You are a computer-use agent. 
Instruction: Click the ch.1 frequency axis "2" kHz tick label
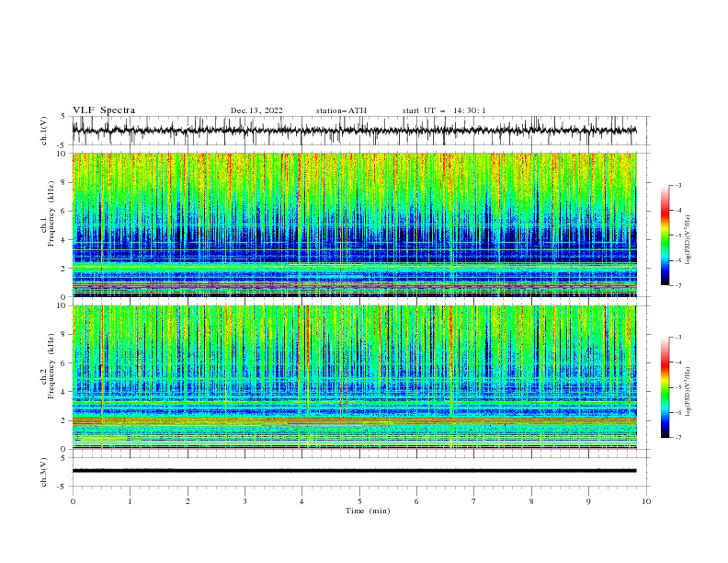coord(63,268)
